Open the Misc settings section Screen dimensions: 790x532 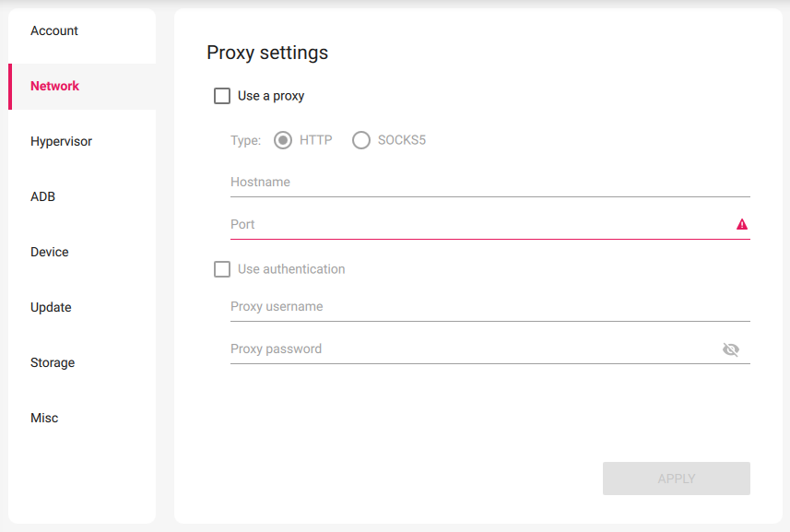(43, 418)
